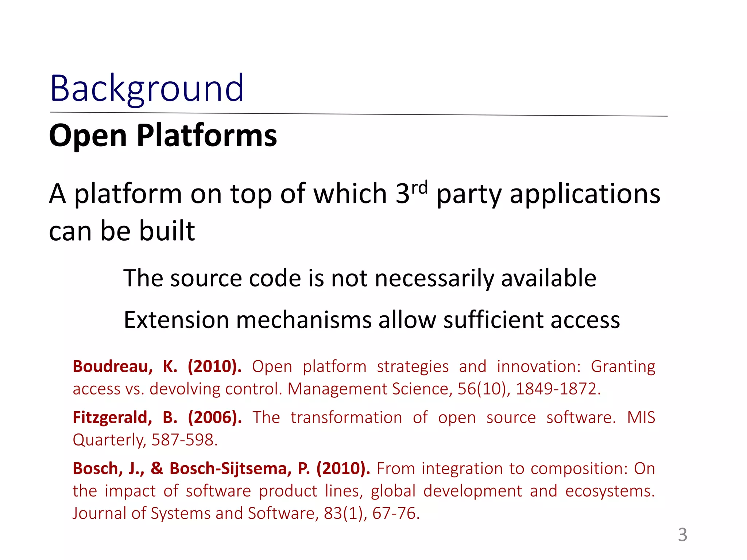Click slide page number 3
The width and height of the screenshot is (747, 560).
coord(682,535)
